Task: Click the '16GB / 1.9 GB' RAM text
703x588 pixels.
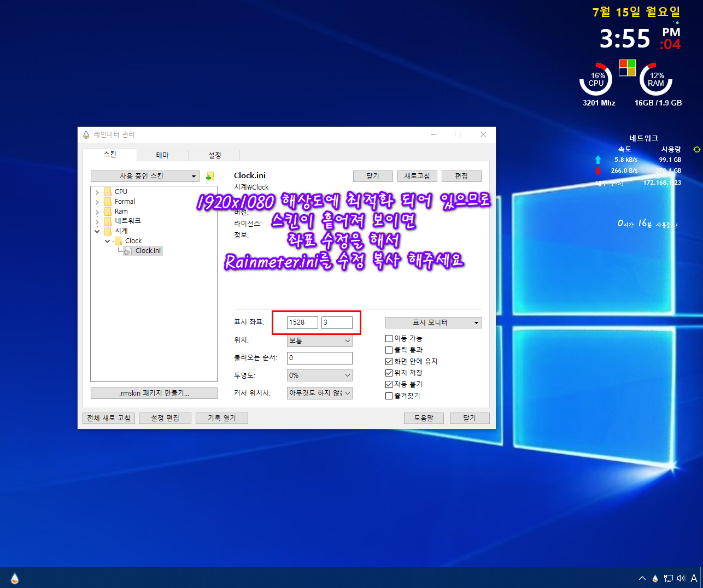Action: click(658, 103)
